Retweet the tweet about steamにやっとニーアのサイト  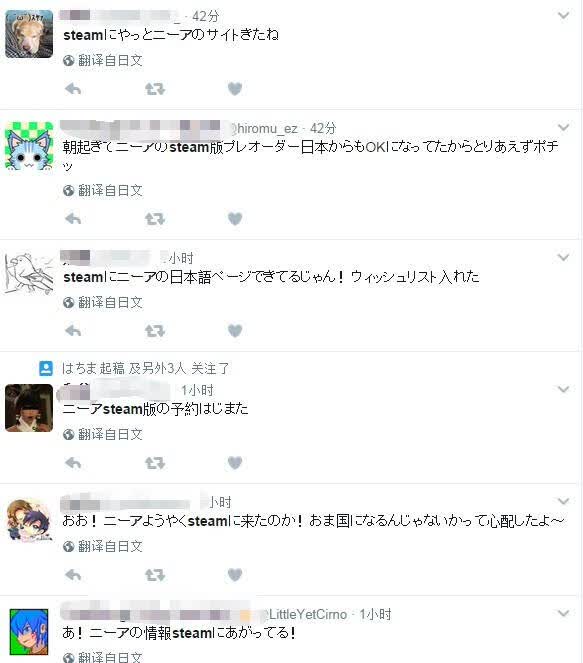[x=155, y=89]
